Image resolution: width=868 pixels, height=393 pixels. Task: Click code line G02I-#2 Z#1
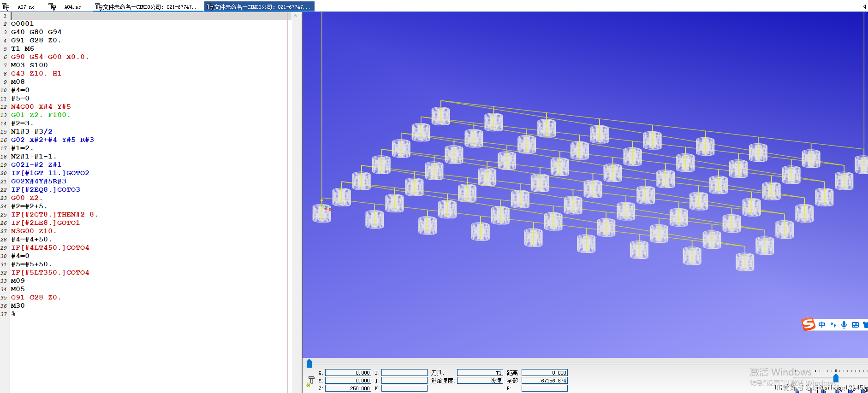[x=36, y=164]
